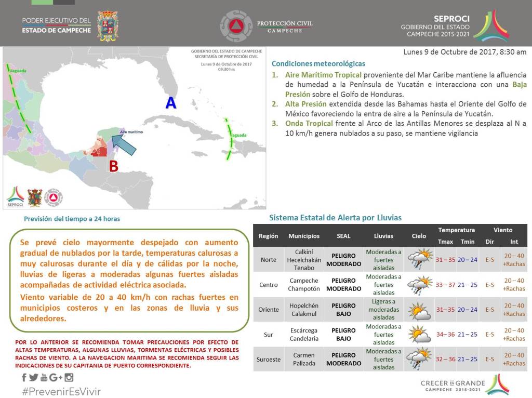Click the date Lunes 9 de Octubre de 2017, 8:30 am
The width and height of the screenshot is (532, 398).
465,52
